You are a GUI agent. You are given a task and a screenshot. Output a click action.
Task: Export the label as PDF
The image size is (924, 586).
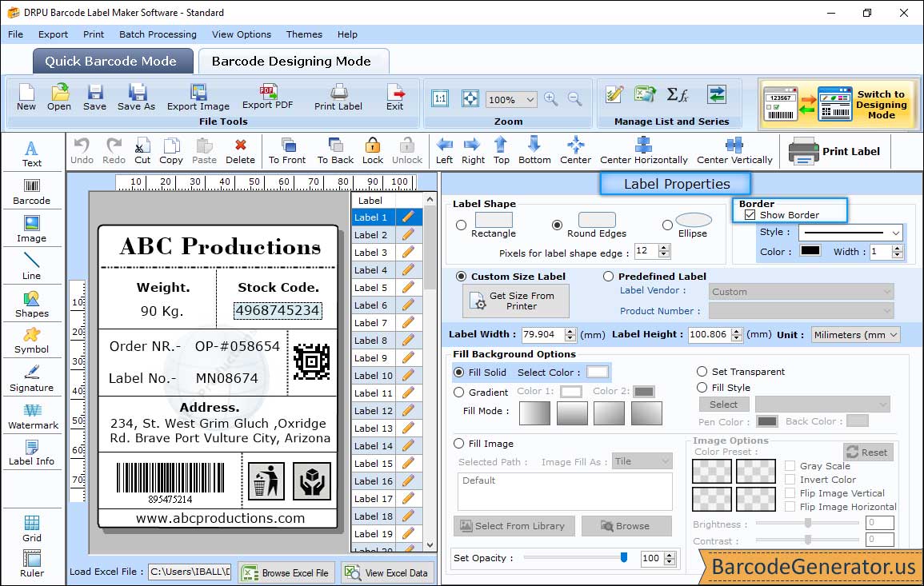tap(267, 97)
